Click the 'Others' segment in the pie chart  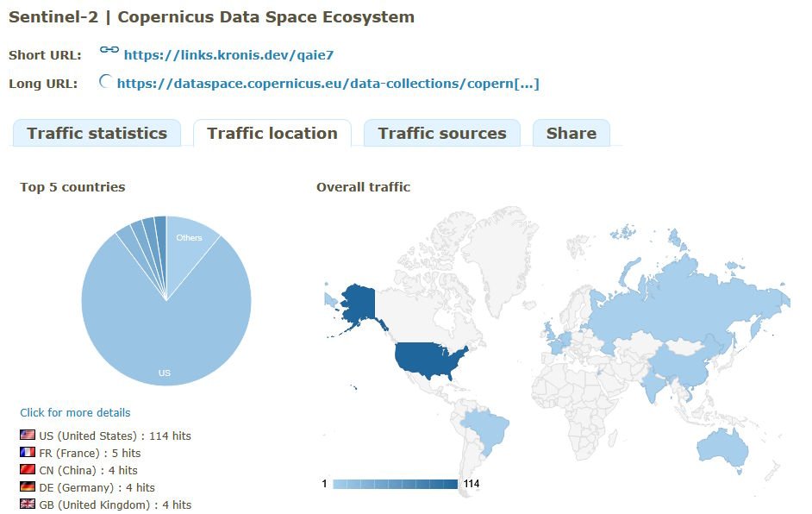point(190,238)
